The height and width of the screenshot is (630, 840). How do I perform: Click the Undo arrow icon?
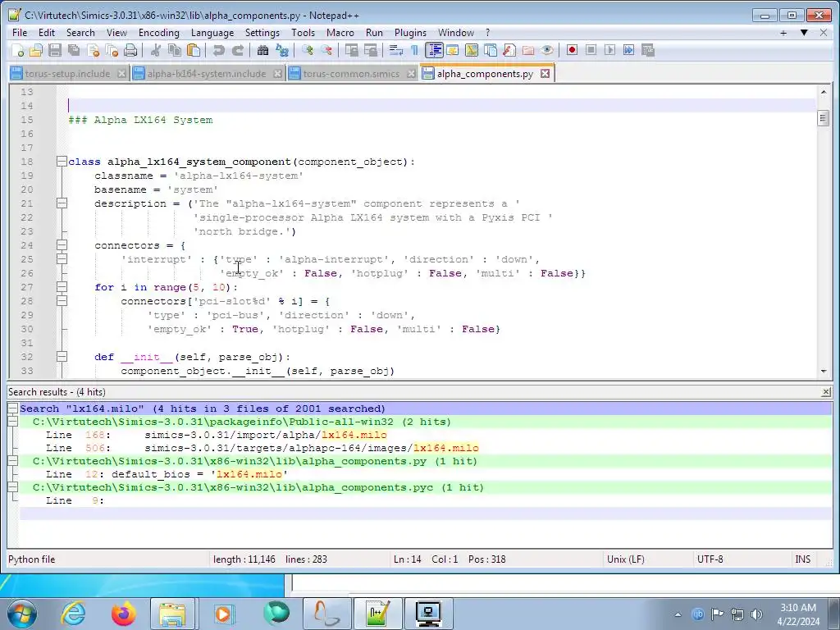218,50
